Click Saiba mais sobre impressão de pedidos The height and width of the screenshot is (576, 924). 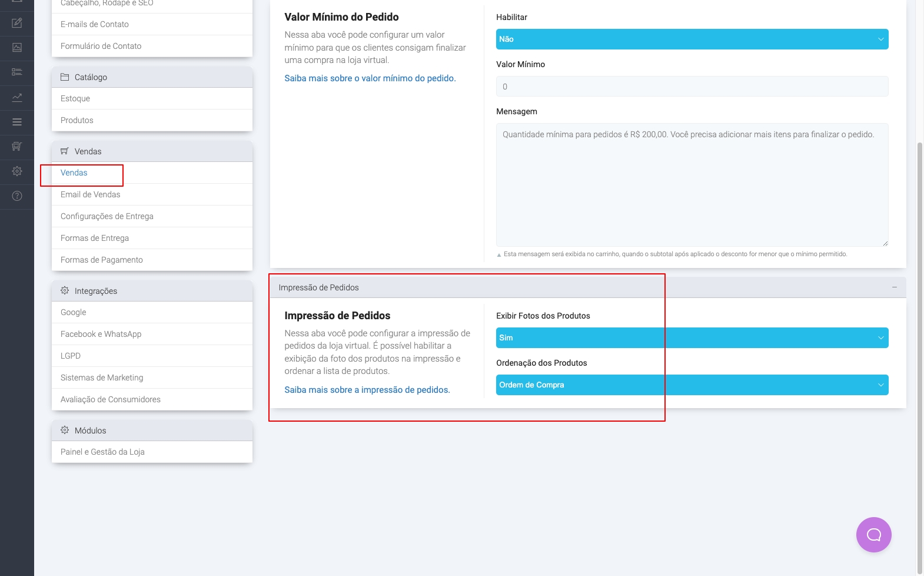pyautogui.click(x=367, y=390)
